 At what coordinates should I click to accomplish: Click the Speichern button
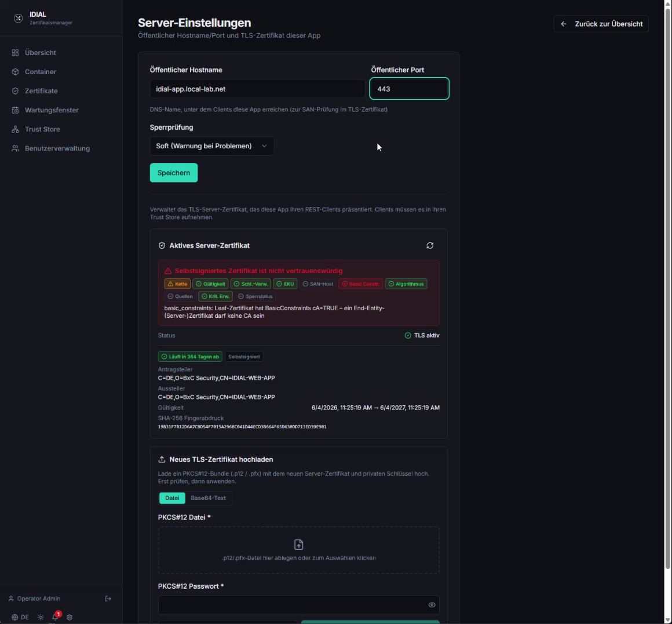(x=174, y=173)
